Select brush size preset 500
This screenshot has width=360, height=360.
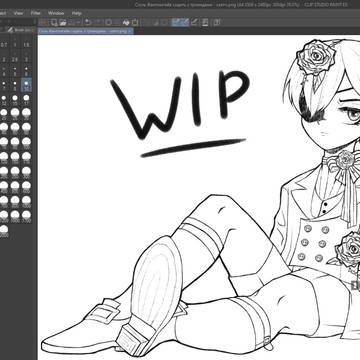(x=15, y=187)
